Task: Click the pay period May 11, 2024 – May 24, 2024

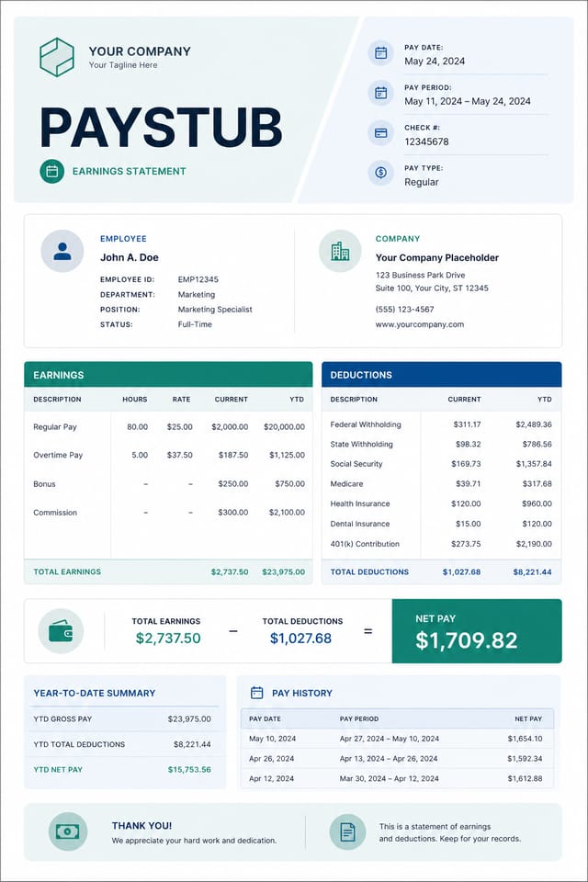Action: 467,101
